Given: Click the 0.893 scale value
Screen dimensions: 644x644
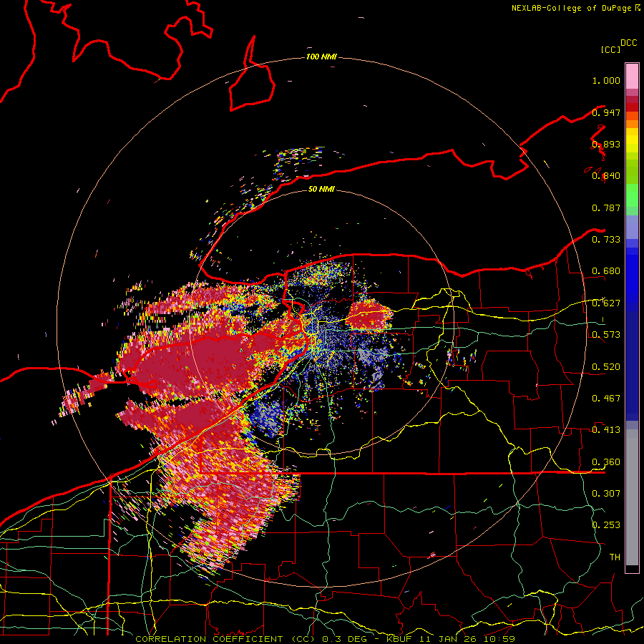Looking at the screenshot, I should 606,144.
